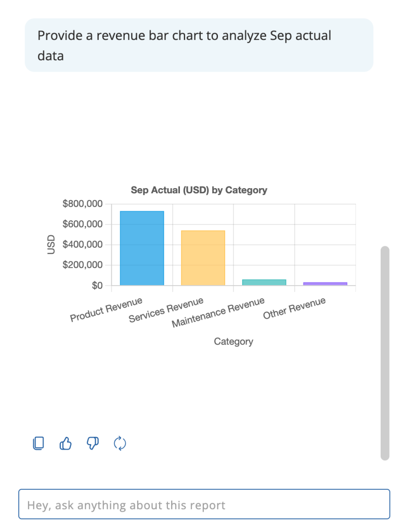
Task: Copy the chart response
Action: (x=38, y=443)
